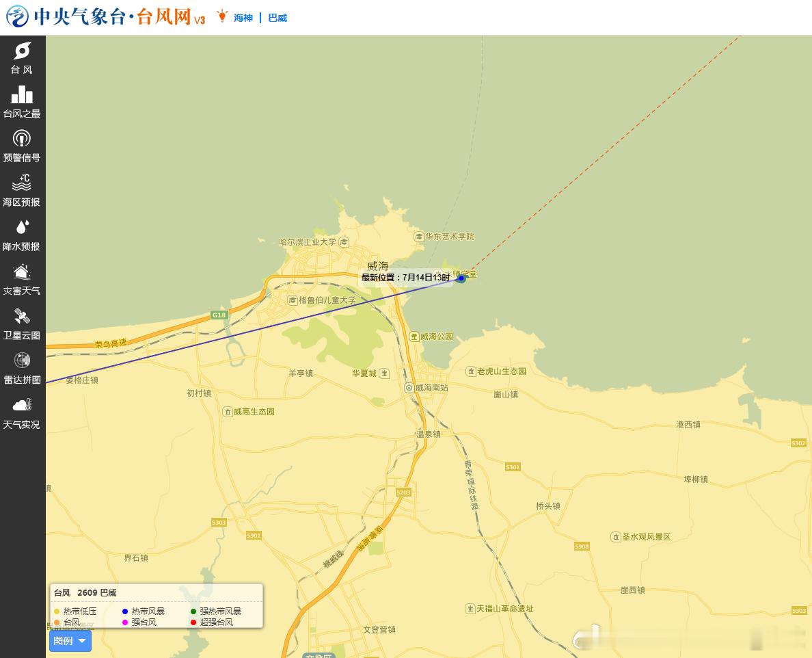Click the 超强台风 red legend dot

click(x=193, y=622)
